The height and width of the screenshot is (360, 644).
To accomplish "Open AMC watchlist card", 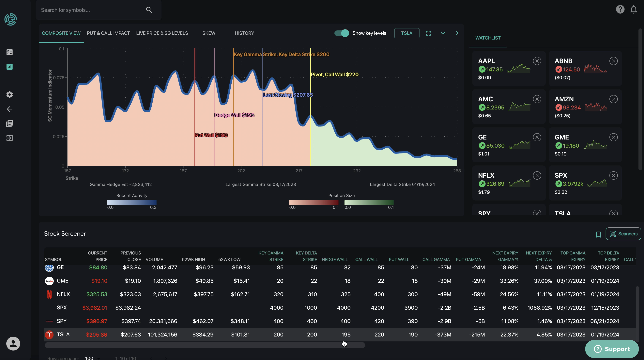I will coord(509,106).
